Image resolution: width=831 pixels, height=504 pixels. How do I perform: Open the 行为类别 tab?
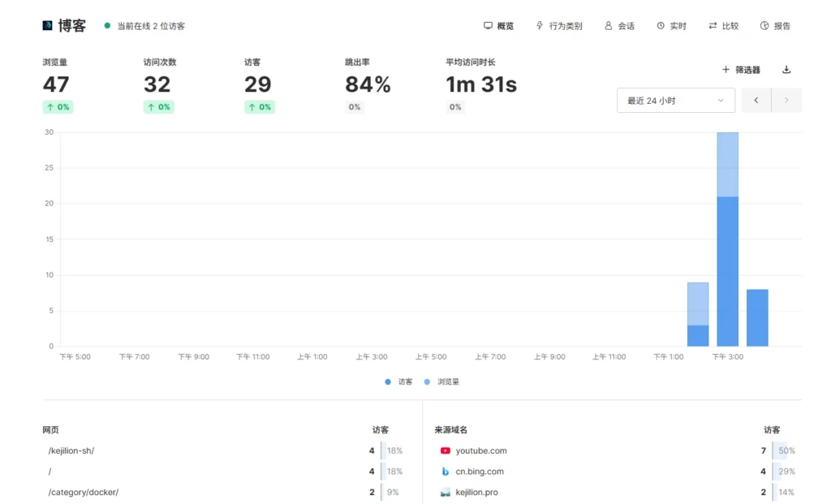point(558,26)
